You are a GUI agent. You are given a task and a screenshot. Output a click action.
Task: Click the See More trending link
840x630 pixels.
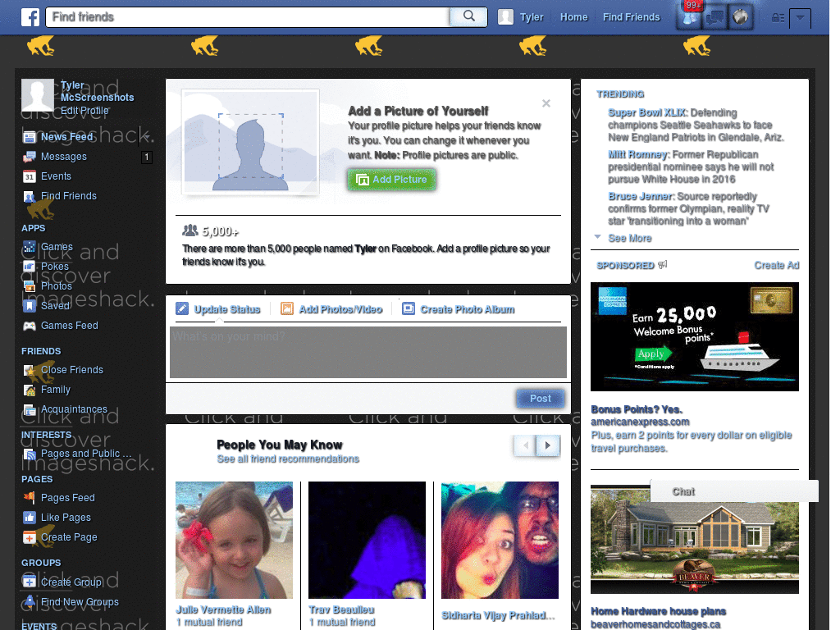click(x=629, y=238)
